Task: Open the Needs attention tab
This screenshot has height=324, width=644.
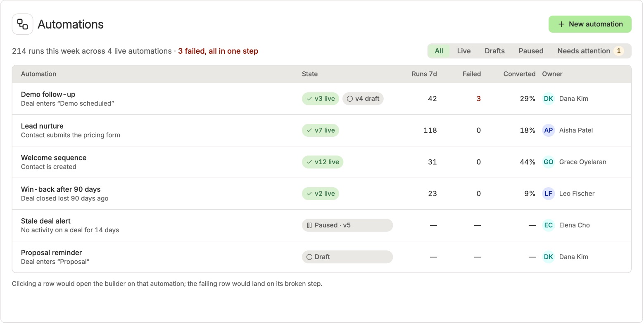Action: tap(590, 51)
